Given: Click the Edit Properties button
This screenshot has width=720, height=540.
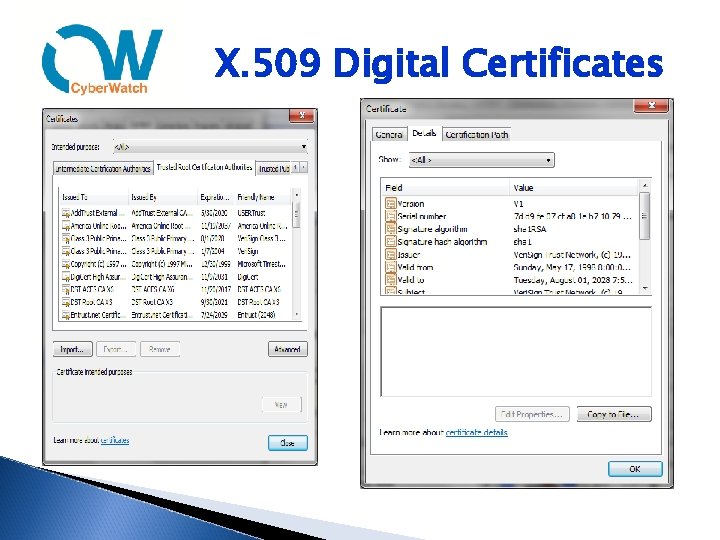Looking at the screenshot, I should 532,414.
